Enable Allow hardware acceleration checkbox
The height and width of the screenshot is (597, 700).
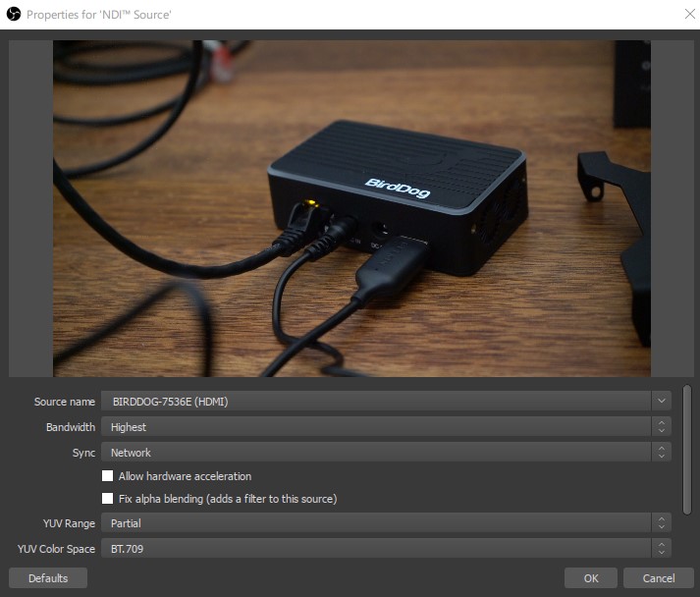(x=108, y=476)
